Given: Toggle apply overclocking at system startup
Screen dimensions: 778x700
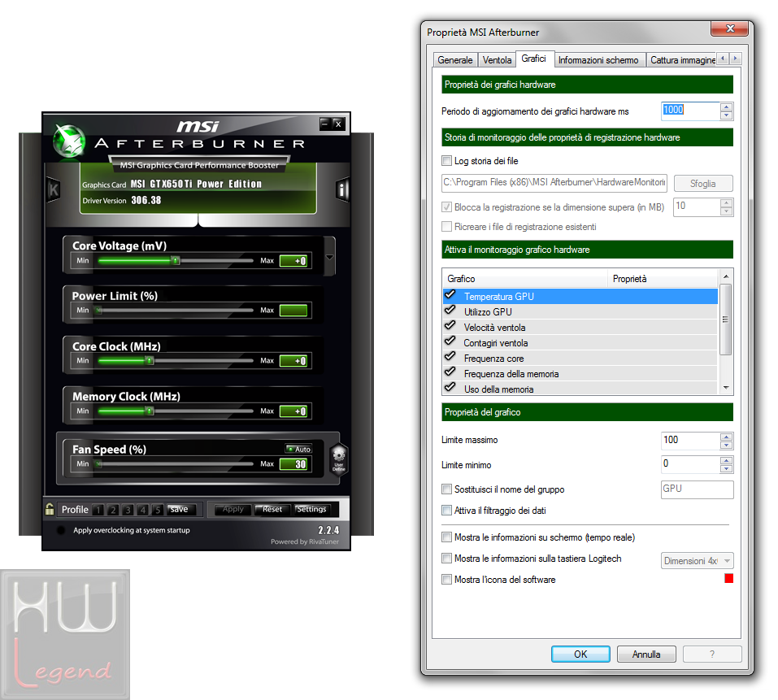Looking at the screenshot, I should [61, 530].
